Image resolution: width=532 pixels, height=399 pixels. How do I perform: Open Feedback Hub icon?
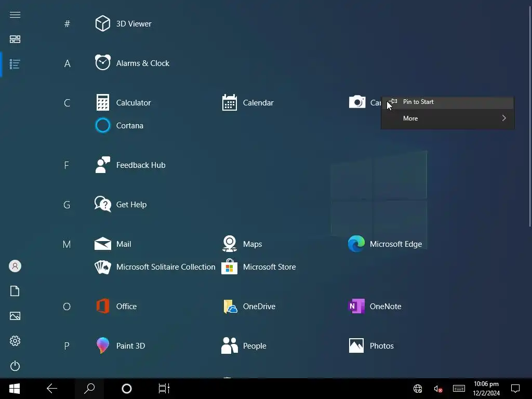point(102,165)
